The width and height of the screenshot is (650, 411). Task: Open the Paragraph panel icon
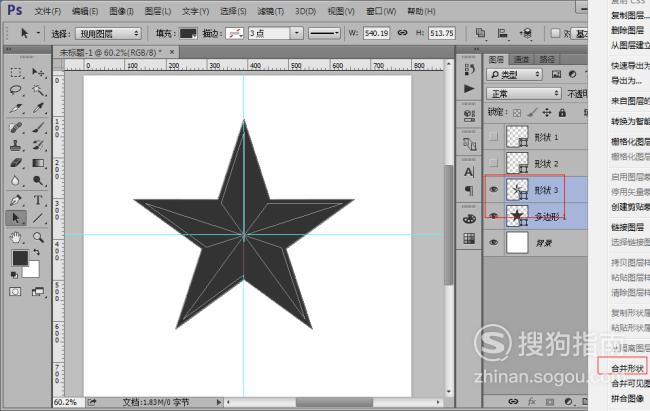pos(469,190)
